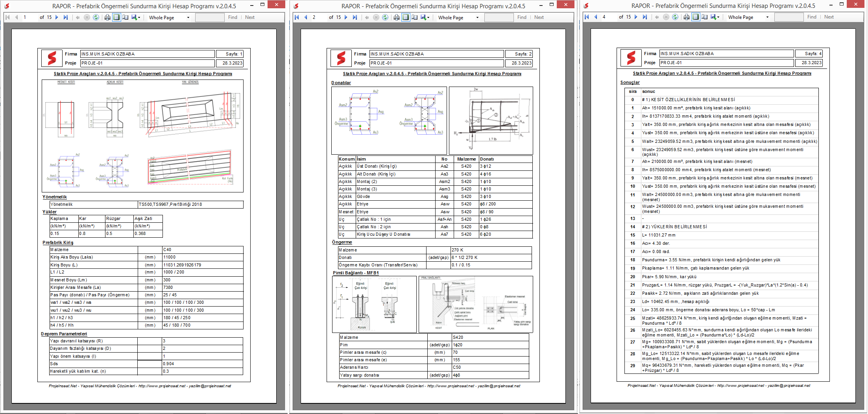Screen dimensions: 868x414
Task: Stop rendering in page 1 window
Action: [x=87, y=17]
